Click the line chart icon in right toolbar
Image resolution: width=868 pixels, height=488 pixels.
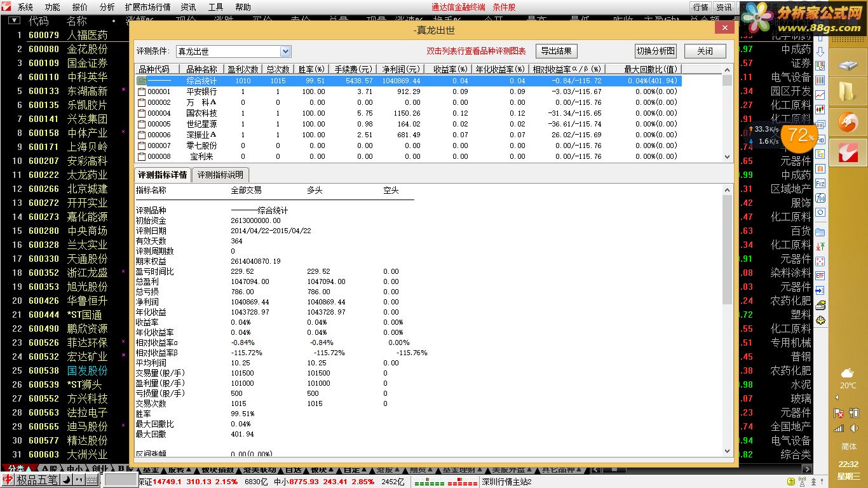[x=820, y=95]
